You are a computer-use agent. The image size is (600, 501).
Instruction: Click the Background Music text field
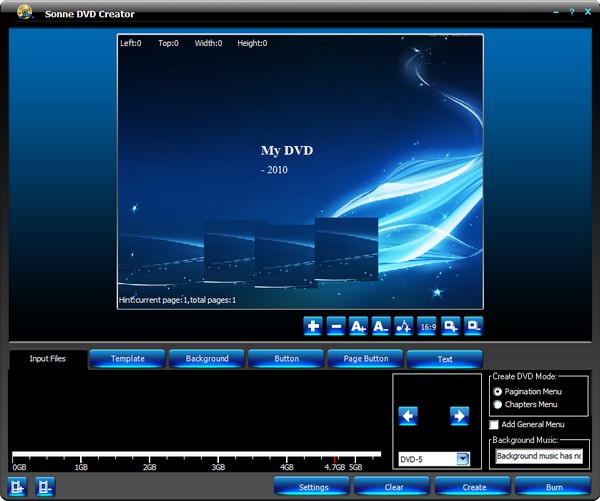click(x=538, y=456)
